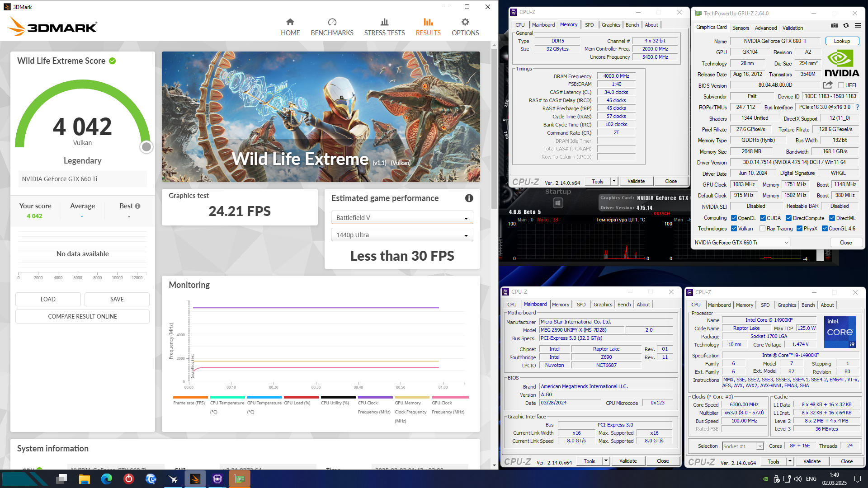Image resolution: width=868 pixels, height=488 pixels.
Task: Click Frame rate (FPS) legend color bar
Action: tap(190, 398)
